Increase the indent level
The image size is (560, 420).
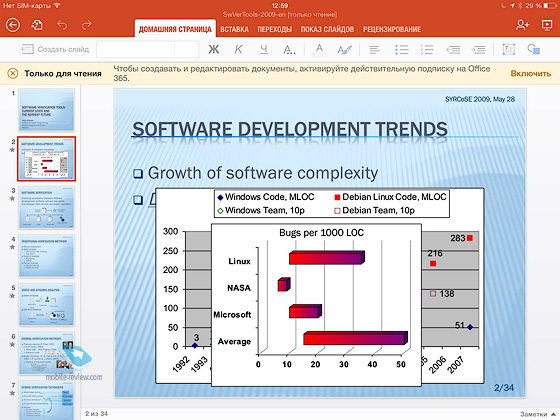(478, 49)
